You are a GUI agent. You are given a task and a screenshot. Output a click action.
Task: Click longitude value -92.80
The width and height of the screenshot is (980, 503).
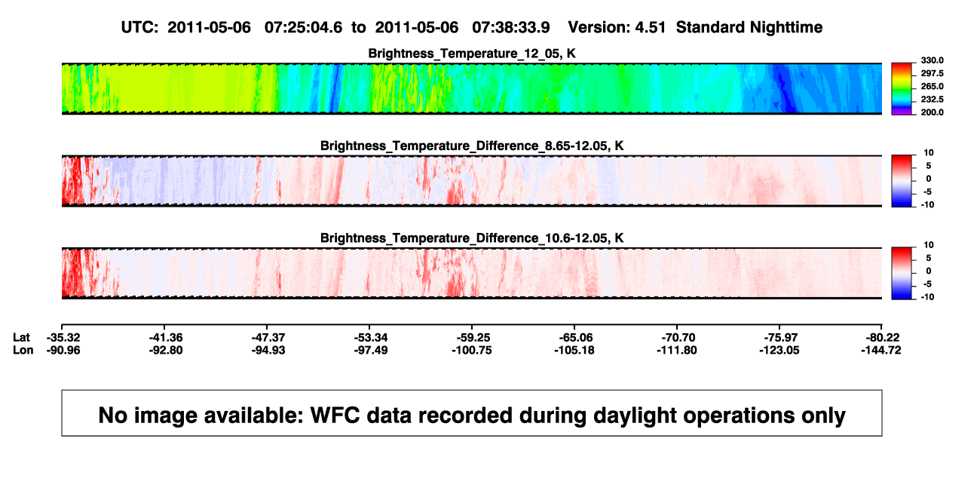[x=166, y=350]
